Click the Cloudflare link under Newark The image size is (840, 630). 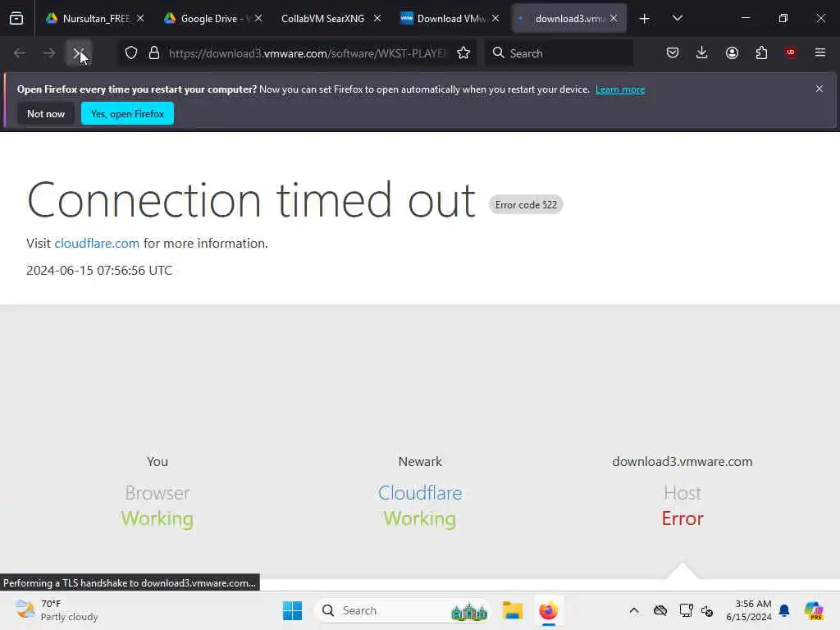click(x=420, y=493)
